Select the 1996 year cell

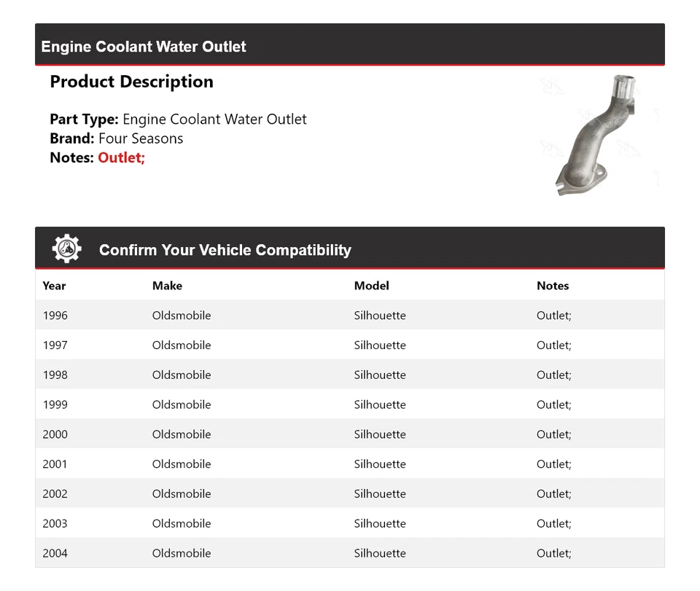coord(55,316)
